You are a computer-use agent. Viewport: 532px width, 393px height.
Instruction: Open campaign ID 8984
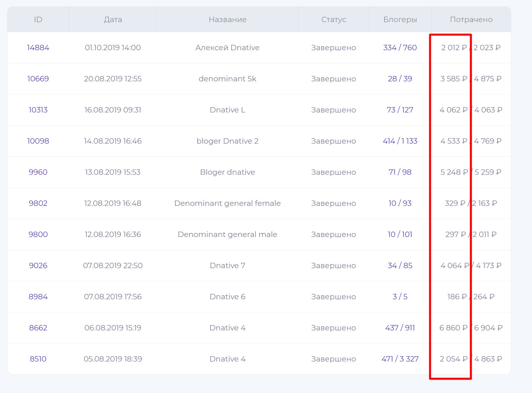38,297
